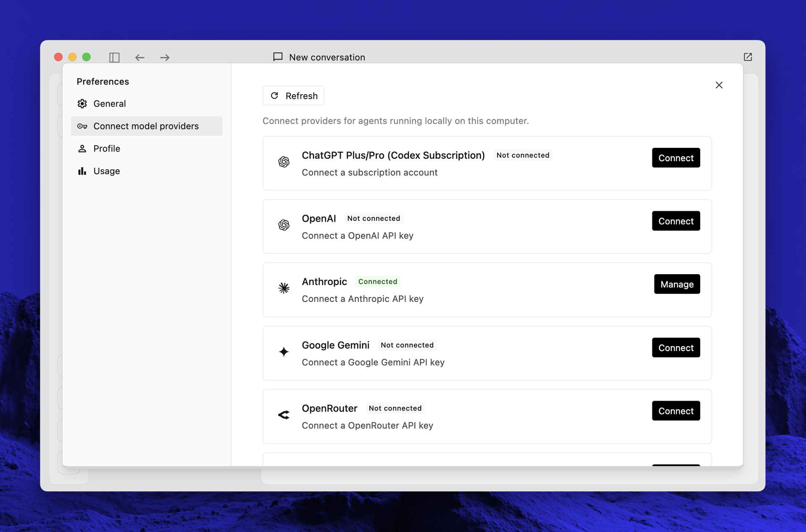
Task: Open the Profile section
Action: 147,149
